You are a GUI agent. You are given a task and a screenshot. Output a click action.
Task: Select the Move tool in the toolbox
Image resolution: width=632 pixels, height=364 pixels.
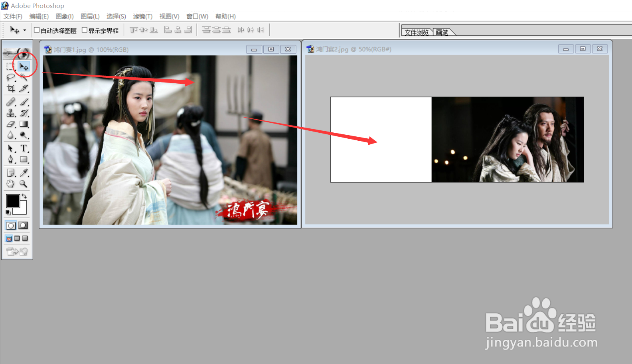click(x=24, y=66)
